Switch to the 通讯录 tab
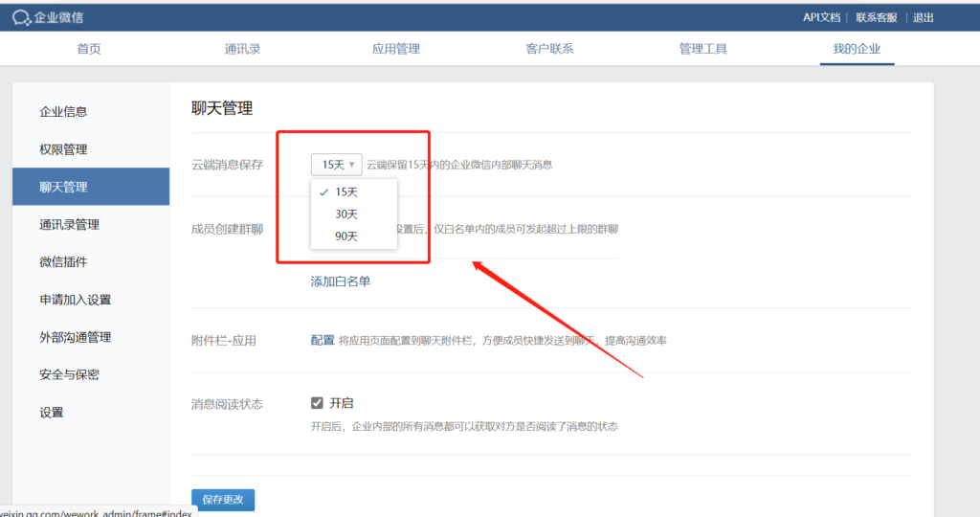 coord(242,49)
